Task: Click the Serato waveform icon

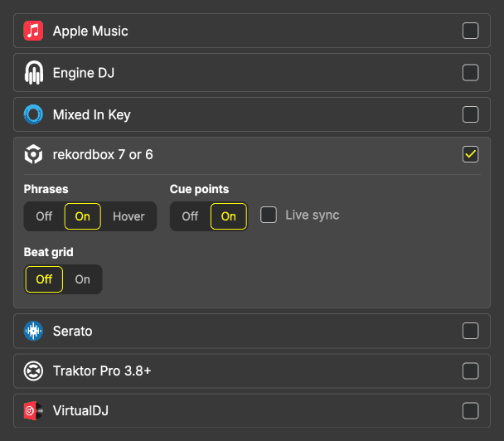Action: click(x=33, y=331)
